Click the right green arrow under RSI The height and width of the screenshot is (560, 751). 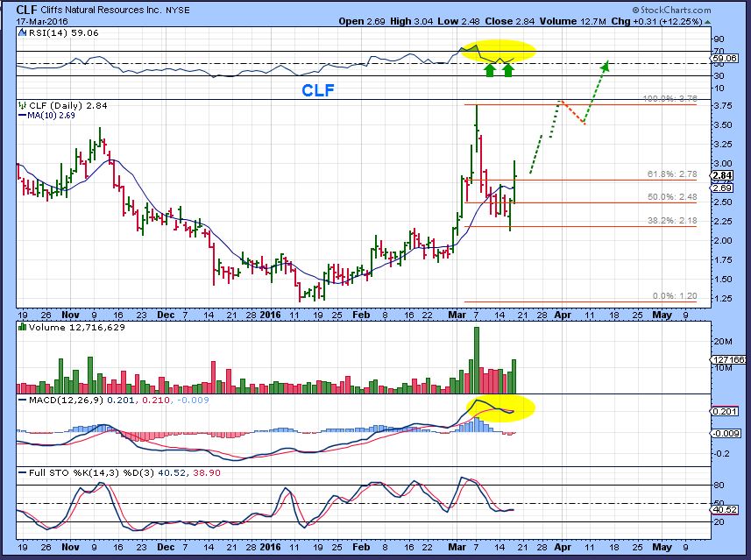click(507, 68)
